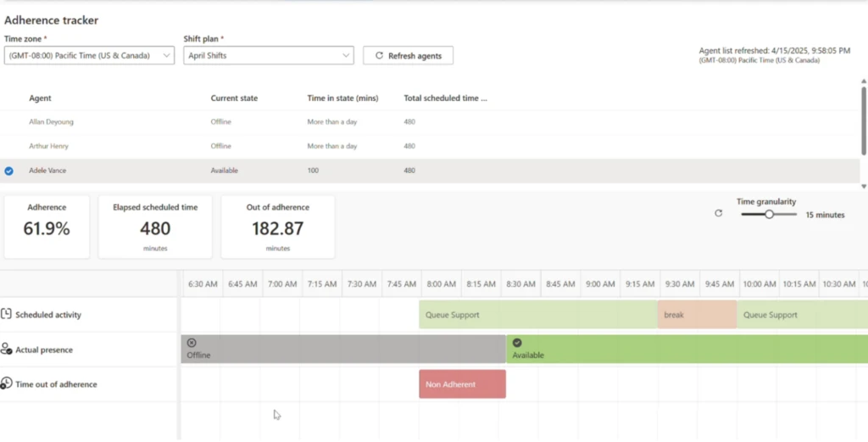
Task: Click the Refresh agents button
Action: click(x=408, y=56)
